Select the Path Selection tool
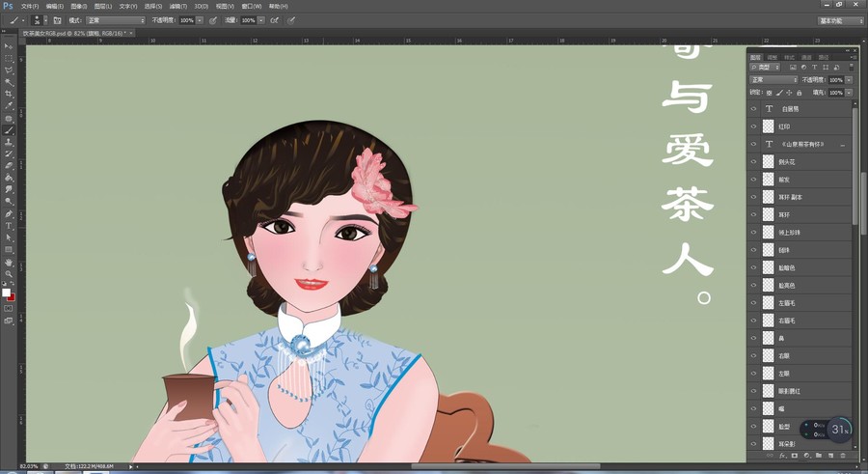The height and width of the screenshot is (474, 868). coord(9,237)
